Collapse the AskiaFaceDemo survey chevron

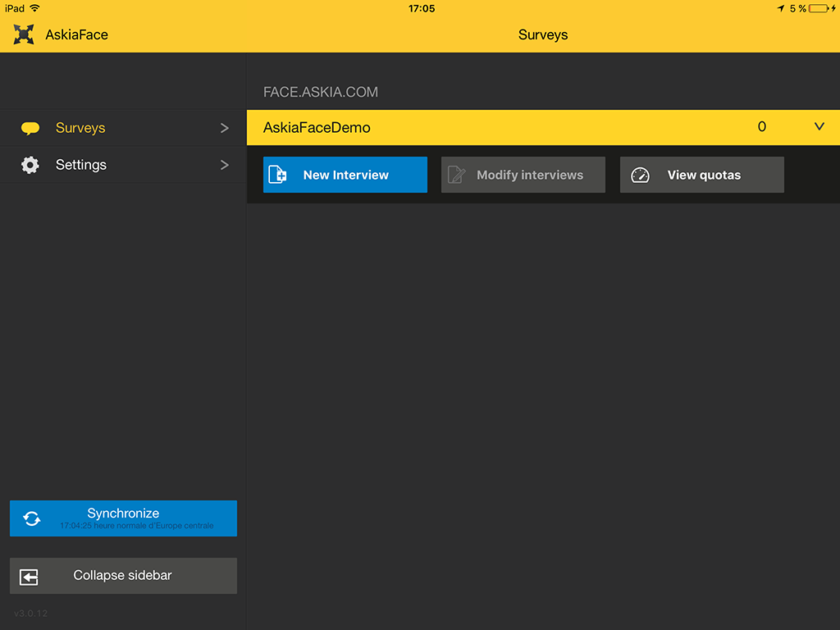coord(819,126)
